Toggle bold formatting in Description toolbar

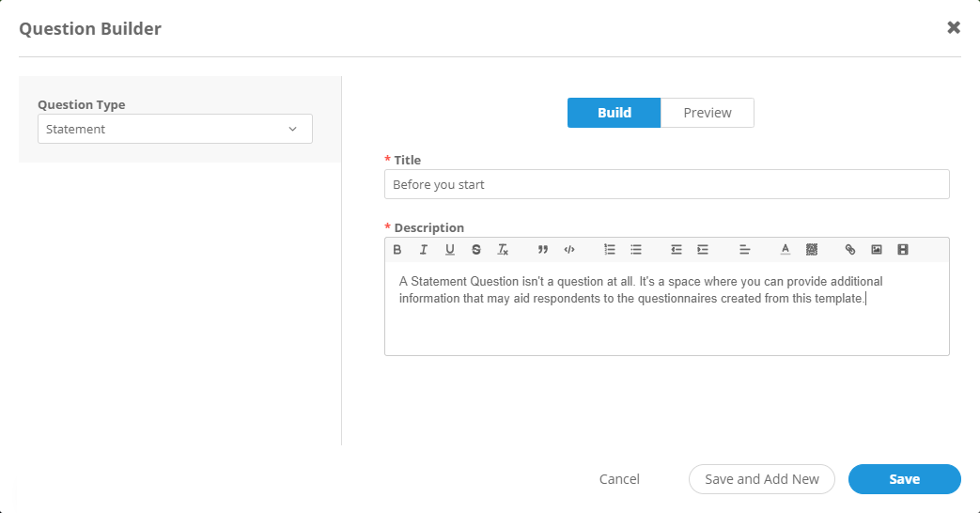pos(397,250)
